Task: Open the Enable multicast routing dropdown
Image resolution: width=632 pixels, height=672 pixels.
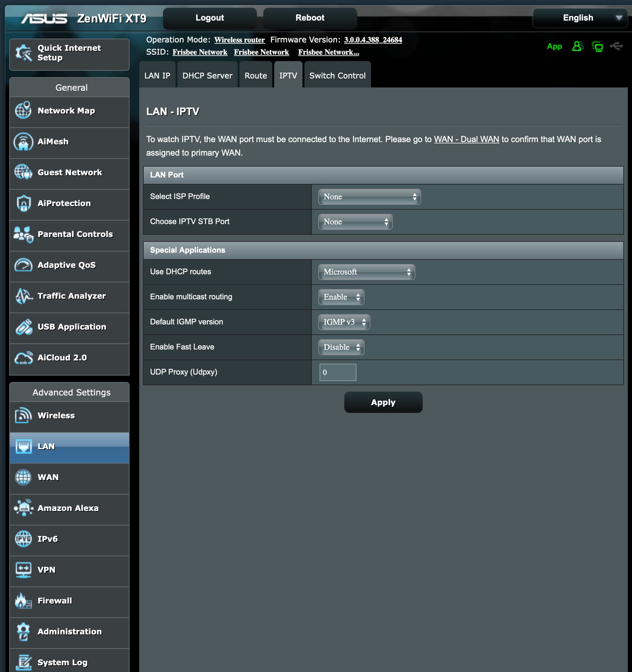Action: point(341,297)
